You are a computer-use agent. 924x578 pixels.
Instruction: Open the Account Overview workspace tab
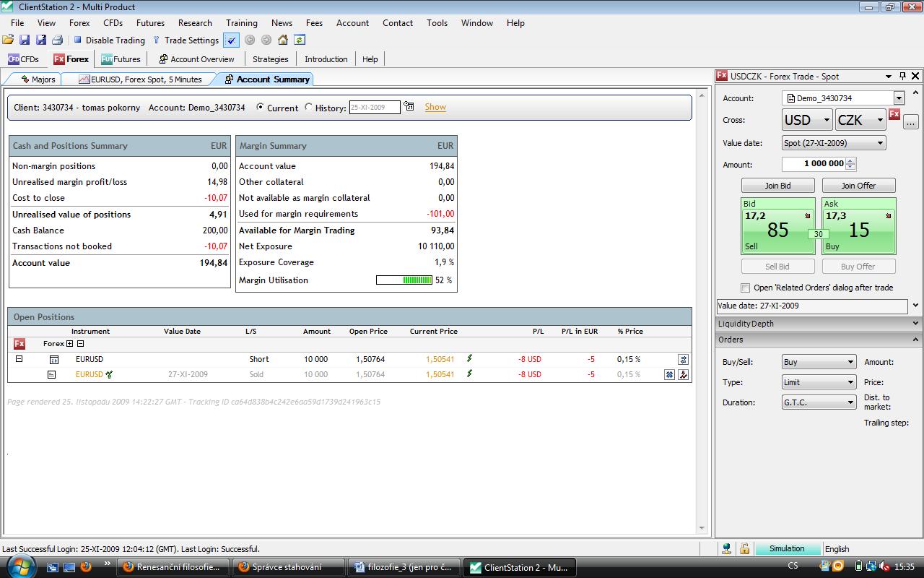196,59
